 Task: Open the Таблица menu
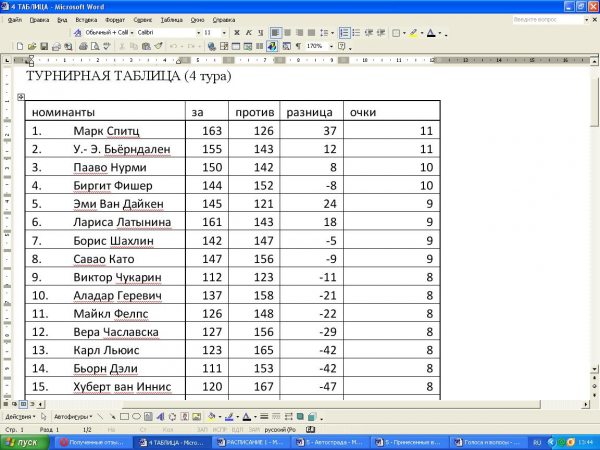172,19
